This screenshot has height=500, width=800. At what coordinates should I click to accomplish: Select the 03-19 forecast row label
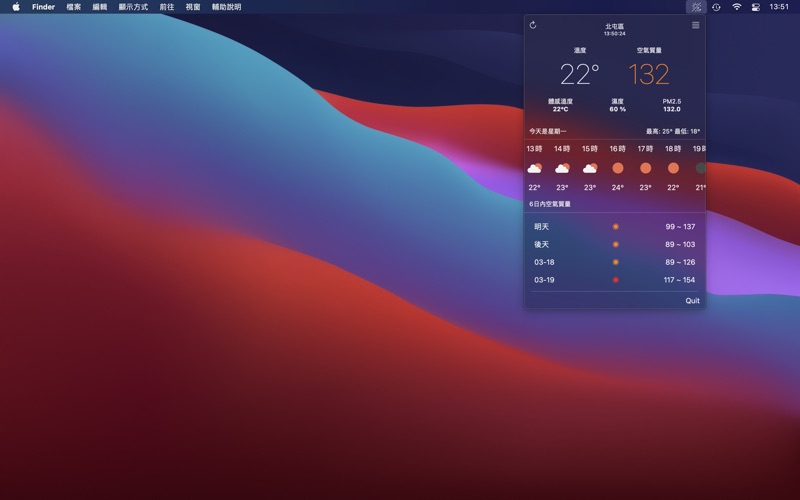pyautogui.click(x=544, y=280)
